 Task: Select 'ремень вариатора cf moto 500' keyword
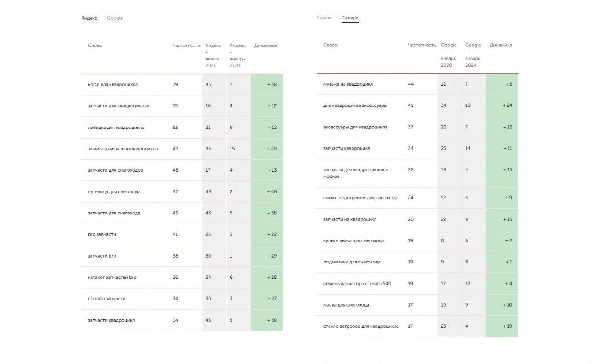pyautogui.click(x=357, y=284)
